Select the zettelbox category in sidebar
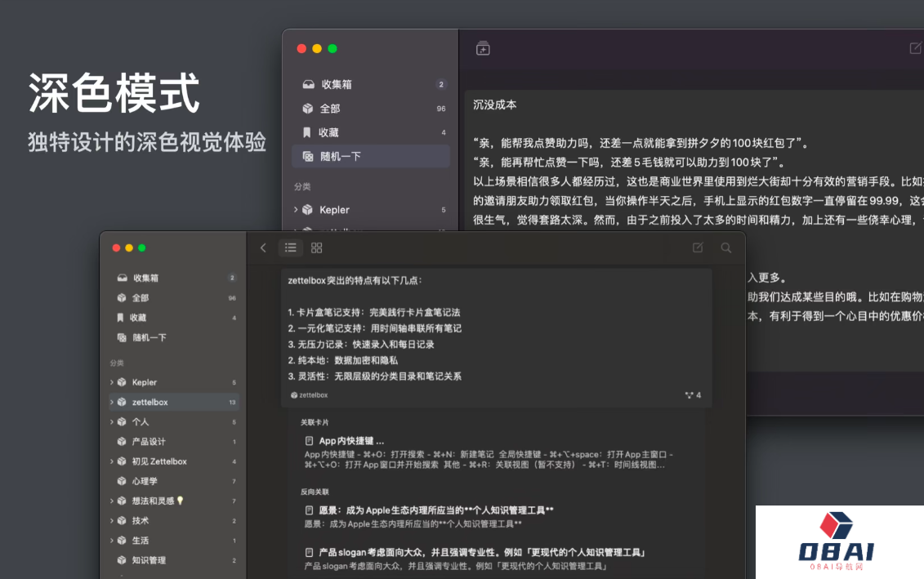924x579 pixels. (150, 402)
